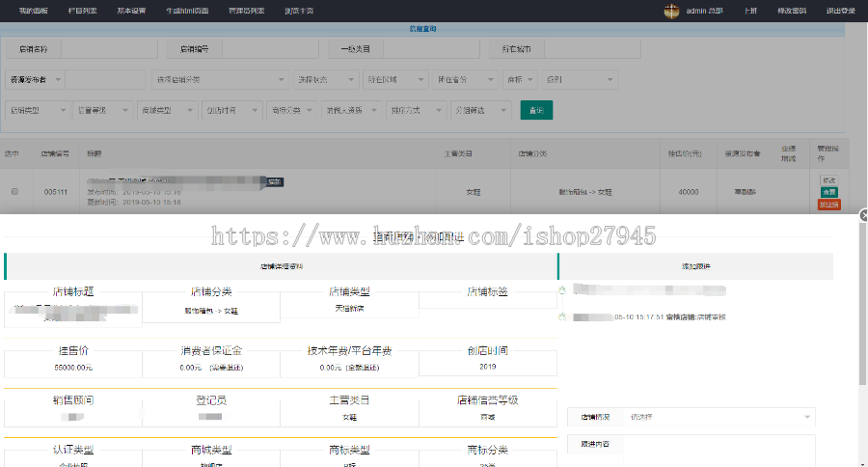Close the shop detail popup
Image resolution: width=868 pixels, height=467 pixels.
(x=863, y=215)
